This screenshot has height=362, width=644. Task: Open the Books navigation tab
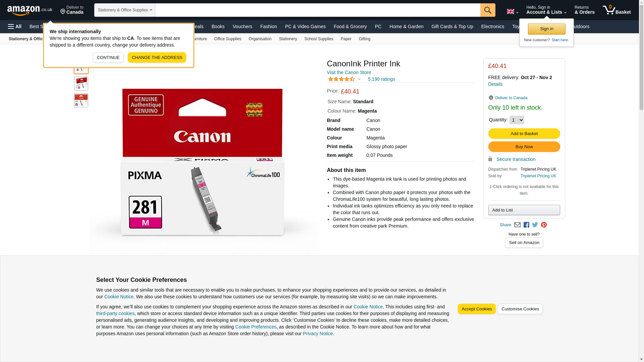218,26
